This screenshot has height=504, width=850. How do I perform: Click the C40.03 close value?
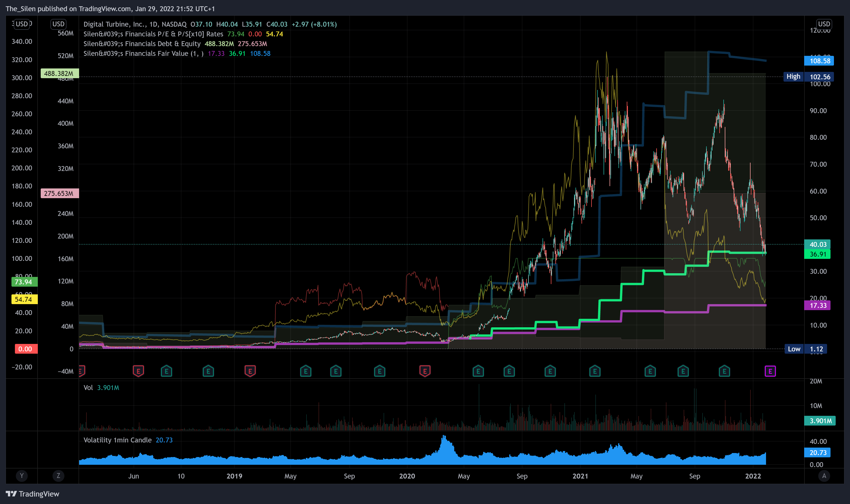coord(277,24)
